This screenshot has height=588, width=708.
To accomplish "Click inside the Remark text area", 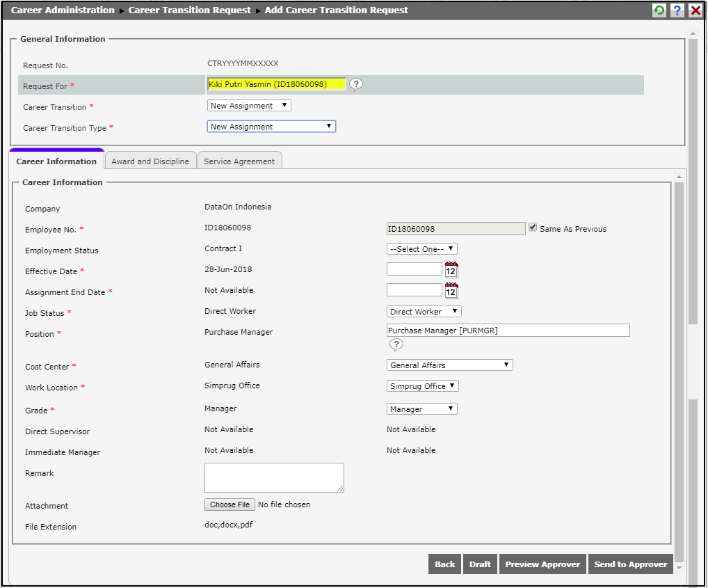I will click(x=274, y=477).
